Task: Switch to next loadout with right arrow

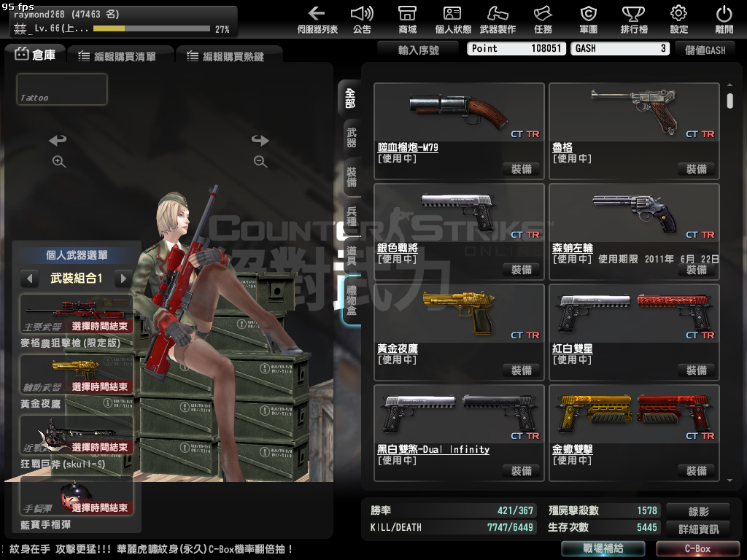Action: pyautogui.click(x=123, y=278)
